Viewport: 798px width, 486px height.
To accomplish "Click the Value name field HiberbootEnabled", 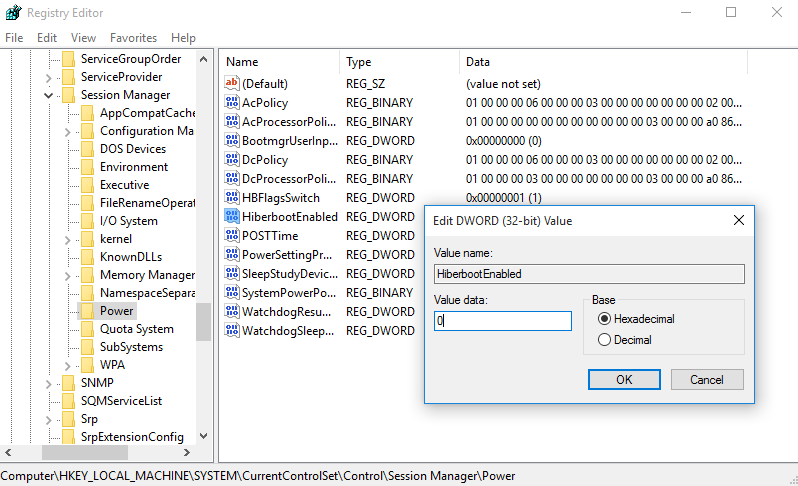I will [x=589, y=274].
